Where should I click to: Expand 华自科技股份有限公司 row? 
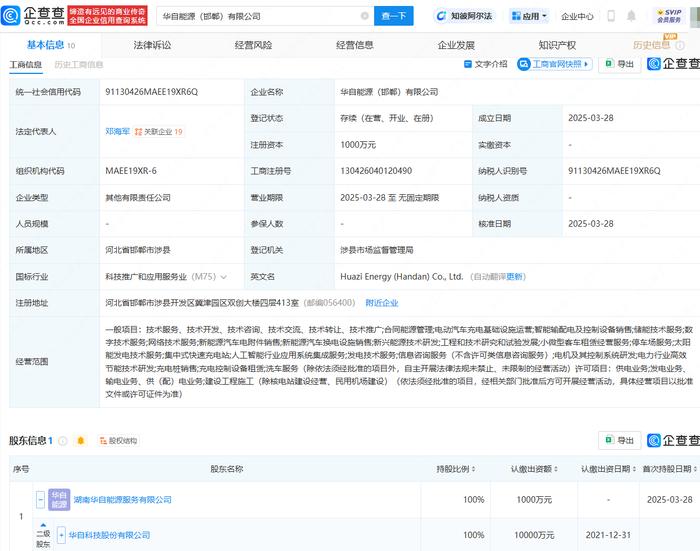(x=62, y=535)
